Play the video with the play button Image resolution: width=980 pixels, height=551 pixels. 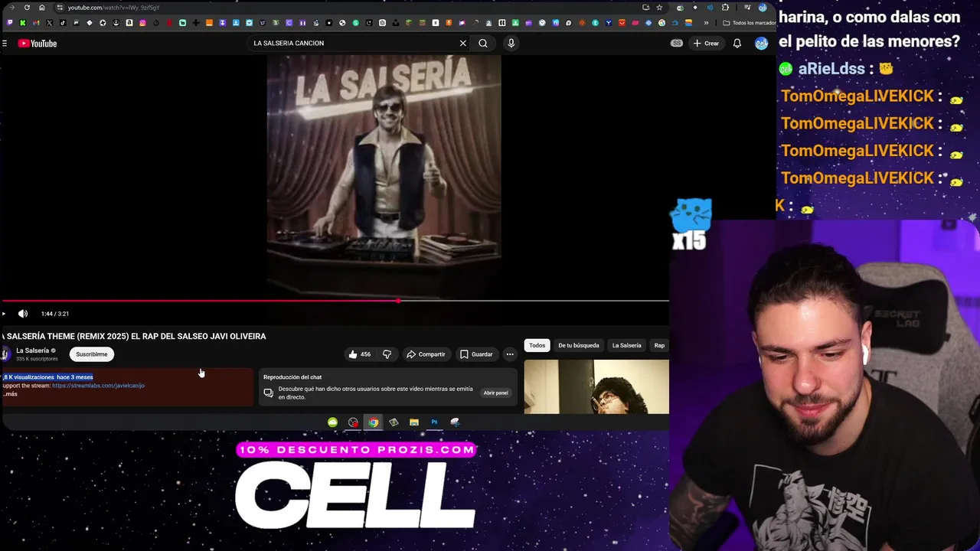pos(4,314)
